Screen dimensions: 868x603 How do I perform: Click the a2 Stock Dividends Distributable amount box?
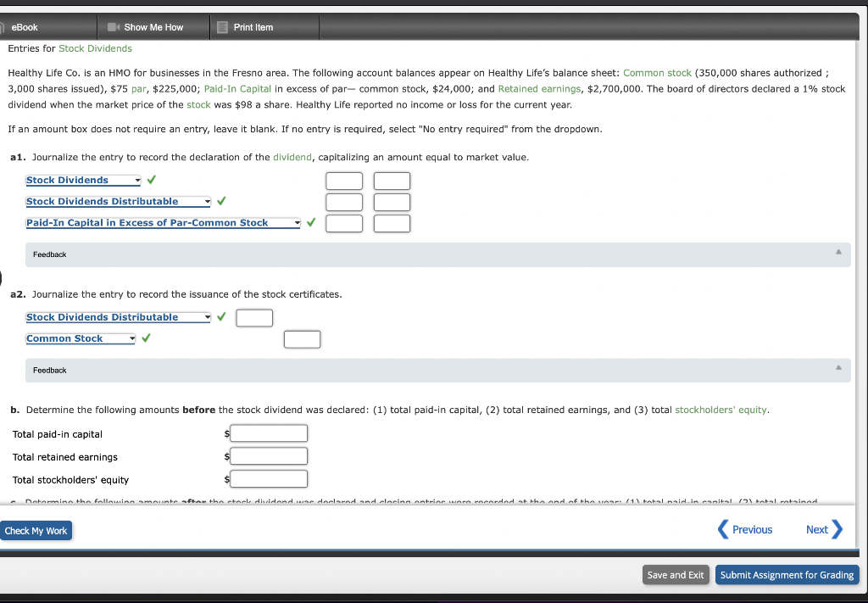(x=254, y=318)
